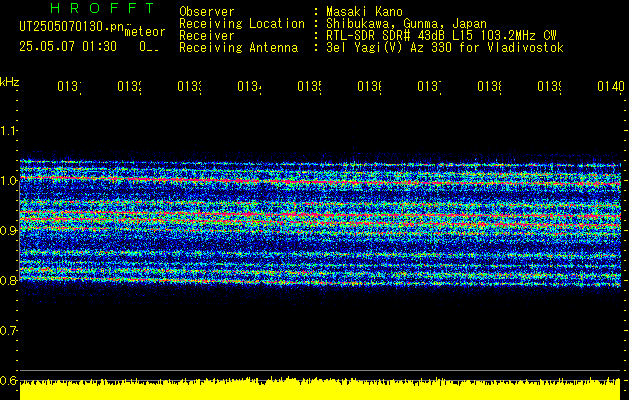The height and width of the screenshot is (400, 629).
Task: Click the HROFFT title text
Action: 103,8
